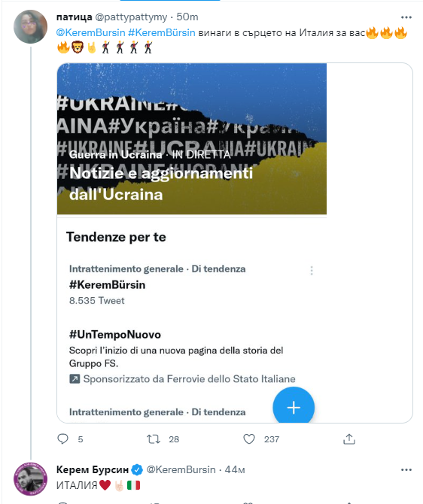The width and height of the screenshot is (423, 504).
Task: Click the #KeremBürsin hashtag in tweet text
Action: tap(162, 32)
